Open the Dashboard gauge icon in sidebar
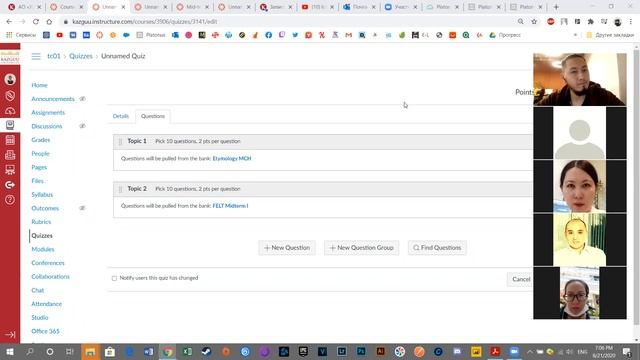Screen dimensions: 640x360 pos(10,111)
